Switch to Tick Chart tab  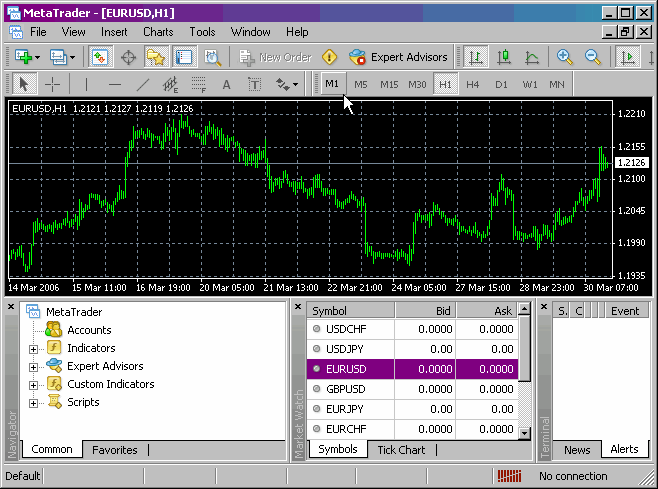tap(401, 450)
